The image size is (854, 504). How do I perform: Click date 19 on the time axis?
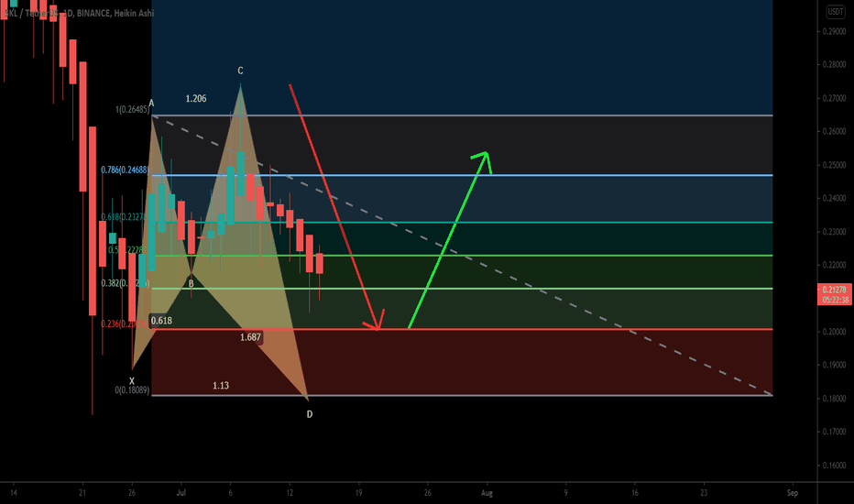(x=358, y=493)
